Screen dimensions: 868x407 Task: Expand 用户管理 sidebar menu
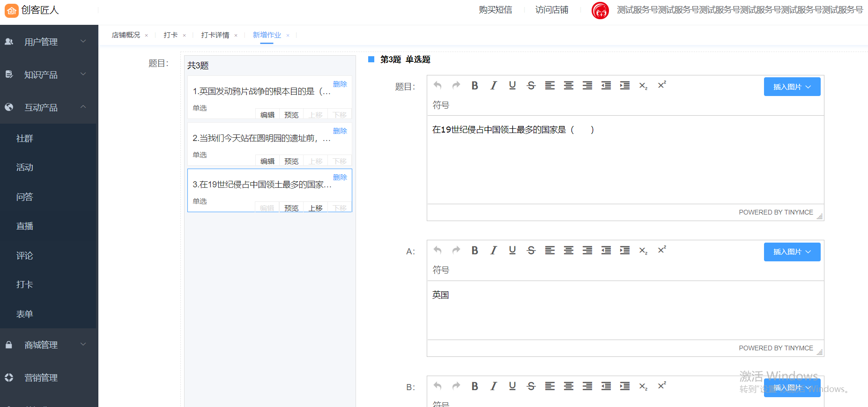pos(49,42)
